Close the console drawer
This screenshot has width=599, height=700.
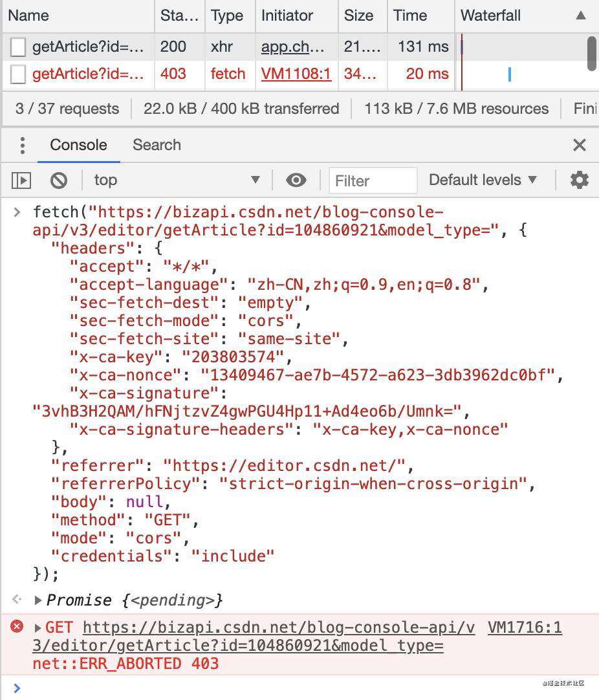click(580, 145)
